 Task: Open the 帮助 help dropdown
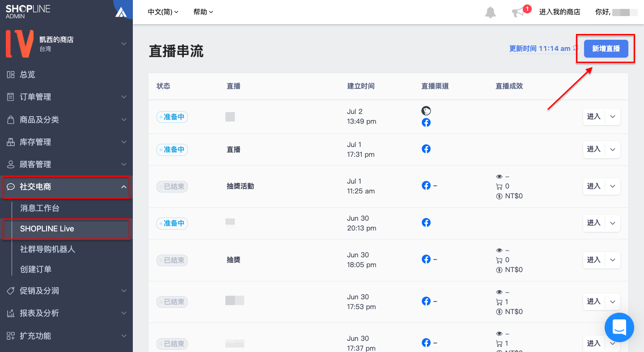tap(203, 12)
